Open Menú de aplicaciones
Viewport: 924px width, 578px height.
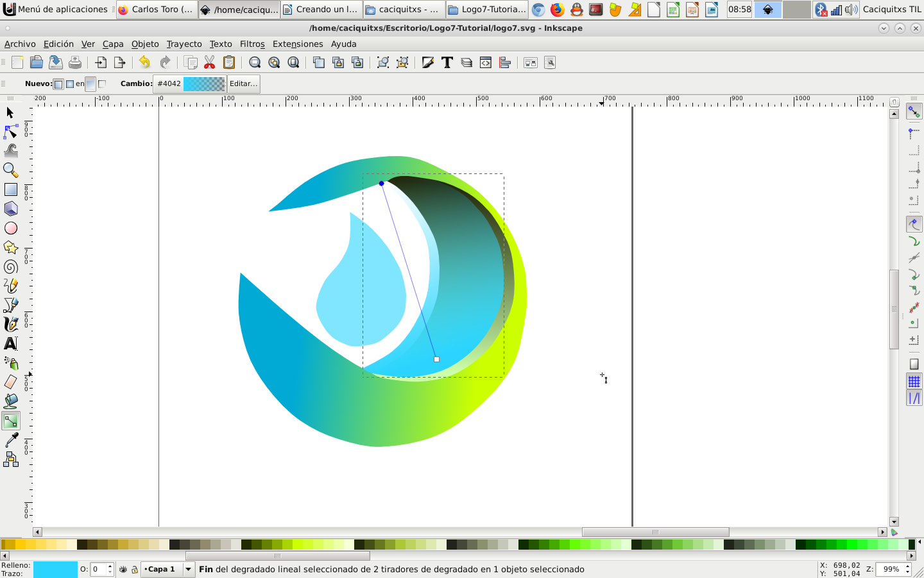pyautogui.click(x=56, y=9)
